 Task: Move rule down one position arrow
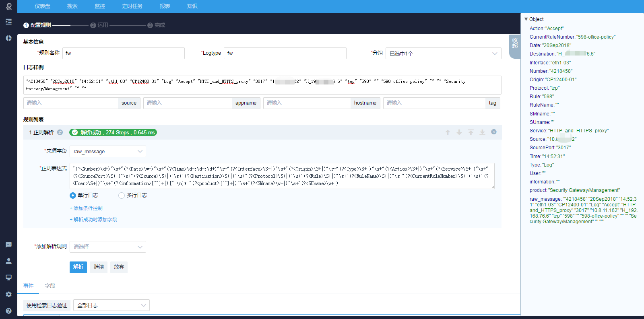click(459, 132)
